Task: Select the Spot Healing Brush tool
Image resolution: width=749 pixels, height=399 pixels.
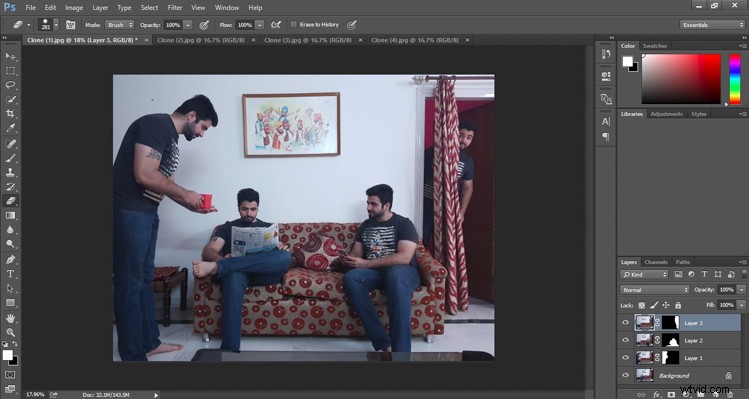Action: point(10,143)
